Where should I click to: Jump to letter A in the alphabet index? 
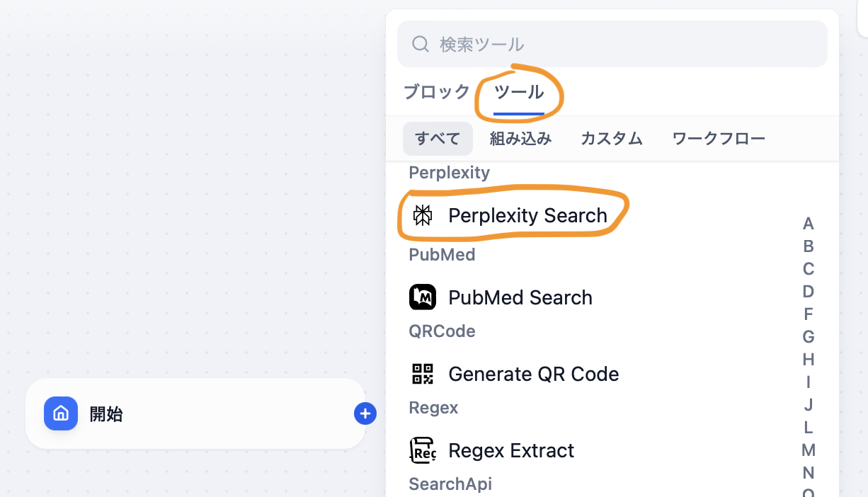(x=809, y=224)
